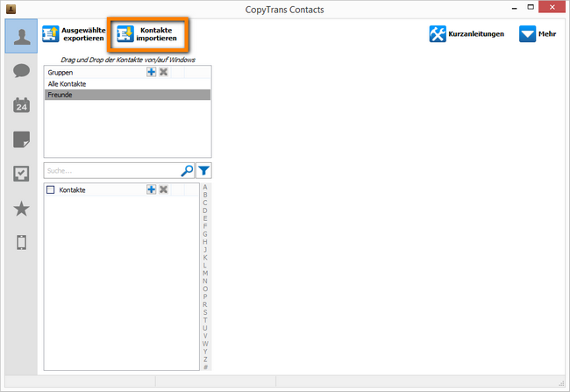Tick the Kontakte select-all checkbox

point(51,189)
